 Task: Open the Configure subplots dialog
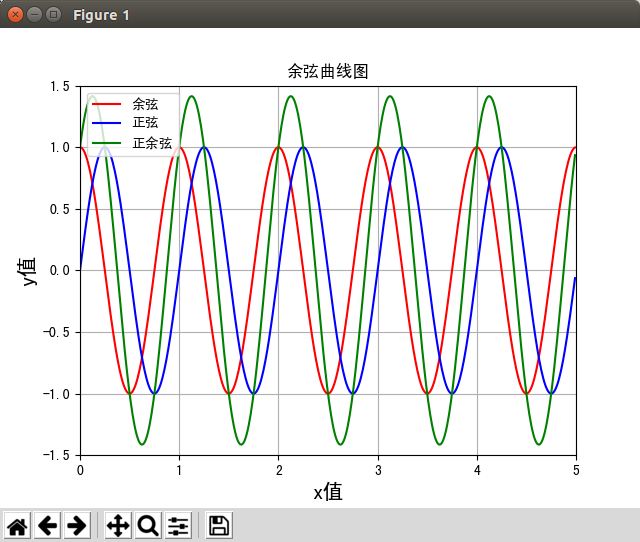[x=178, y=526]
